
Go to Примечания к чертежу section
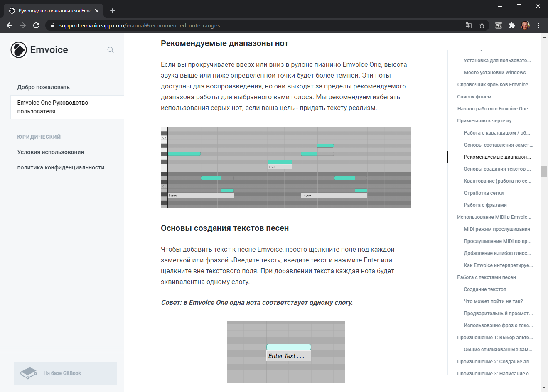pyautogui.click(x=484, y=121)
